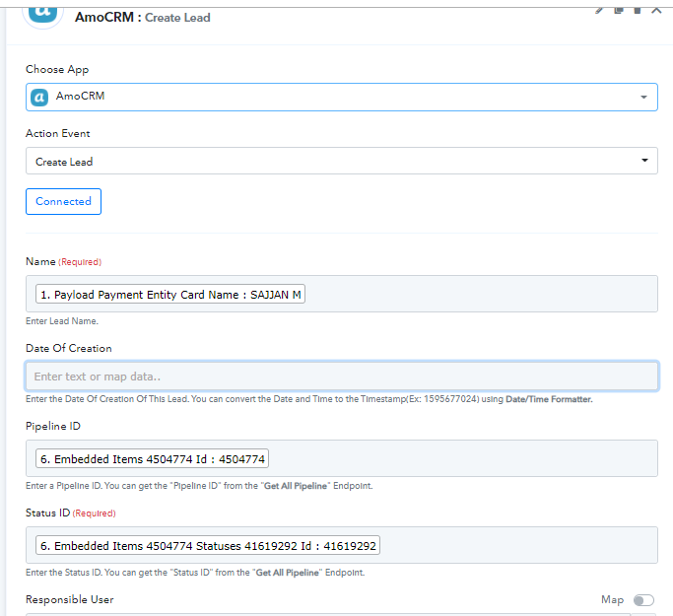
Task: Select the Statuses 41619292 Id tag
Action: pyautogui.click(x=208, y=545)
